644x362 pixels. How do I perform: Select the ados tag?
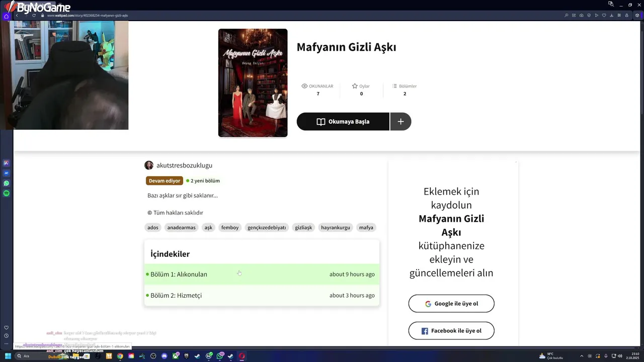[153, 227]
